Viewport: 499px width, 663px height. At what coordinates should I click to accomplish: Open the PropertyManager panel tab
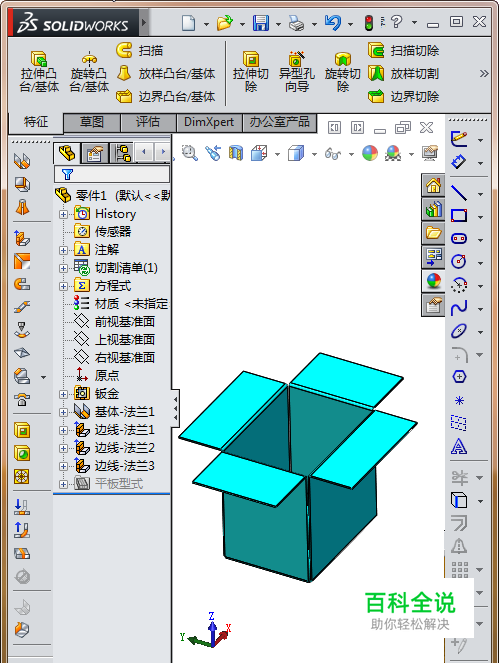95,153
